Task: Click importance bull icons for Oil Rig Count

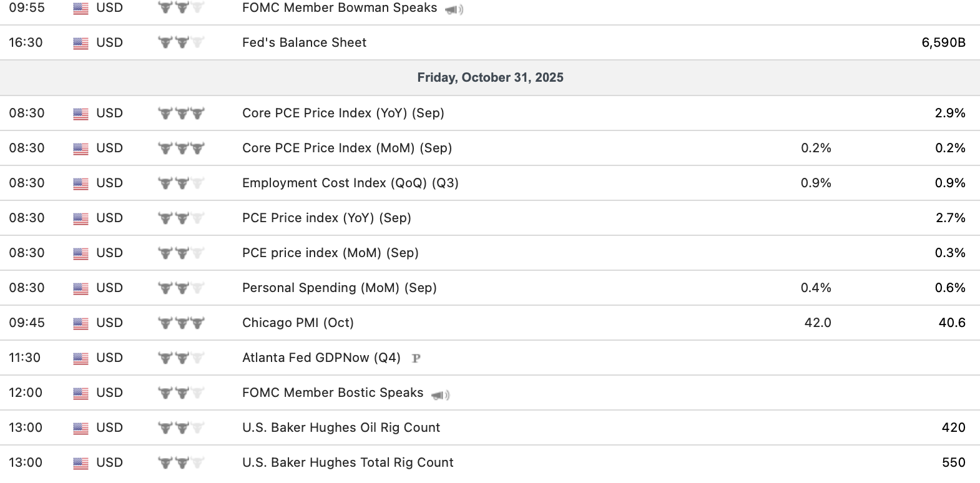Action: point(181,428)
